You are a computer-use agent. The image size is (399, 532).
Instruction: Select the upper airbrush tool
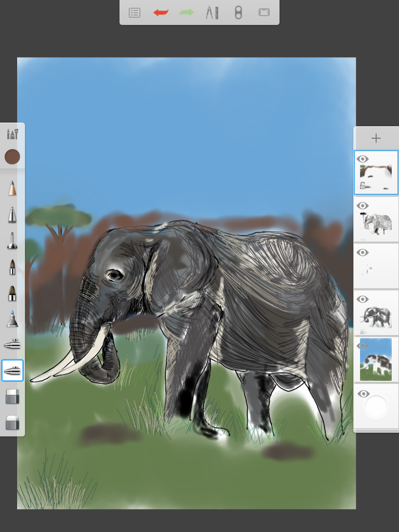tap(12, 345)
